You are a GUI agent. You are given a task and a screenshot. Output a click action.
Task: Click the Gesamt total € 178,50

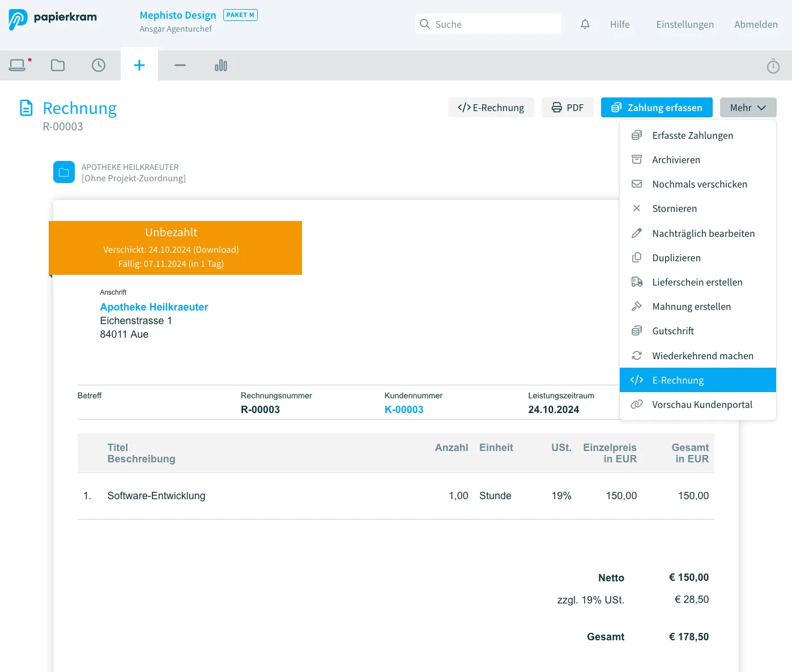pyautogui.click(x=689, y=637)
